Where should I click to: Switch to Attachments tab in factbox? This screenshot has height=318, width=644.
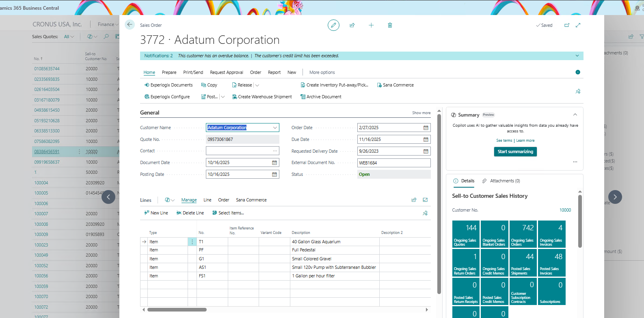[501, 181]
